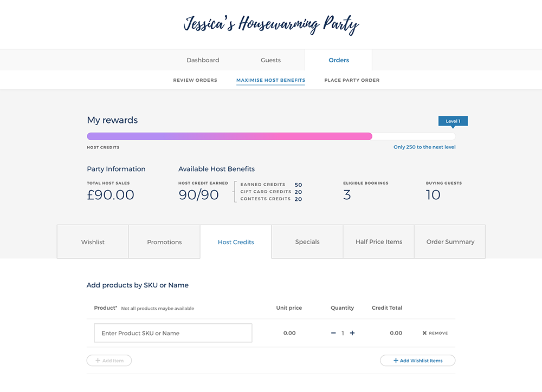Open Maximise Host Benefits section

(x=270, y=80)
